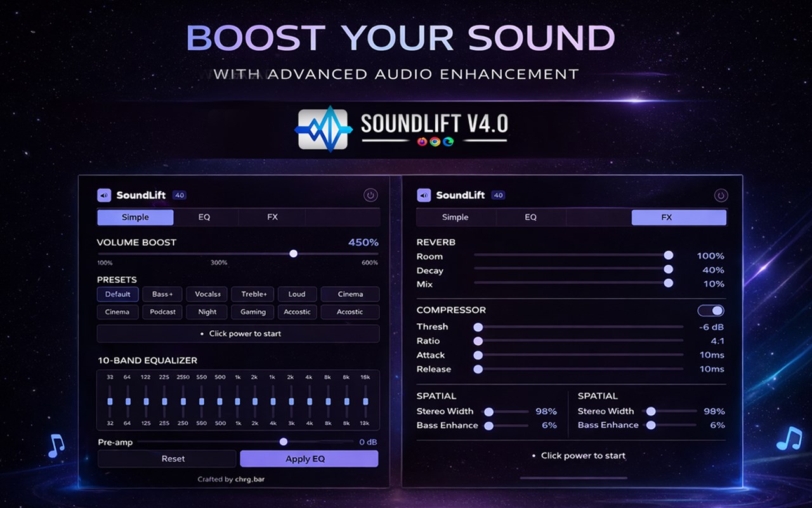Toggle the Compressor switch
The height and width of the screenshot is (508, 812).
pos(710,311)
